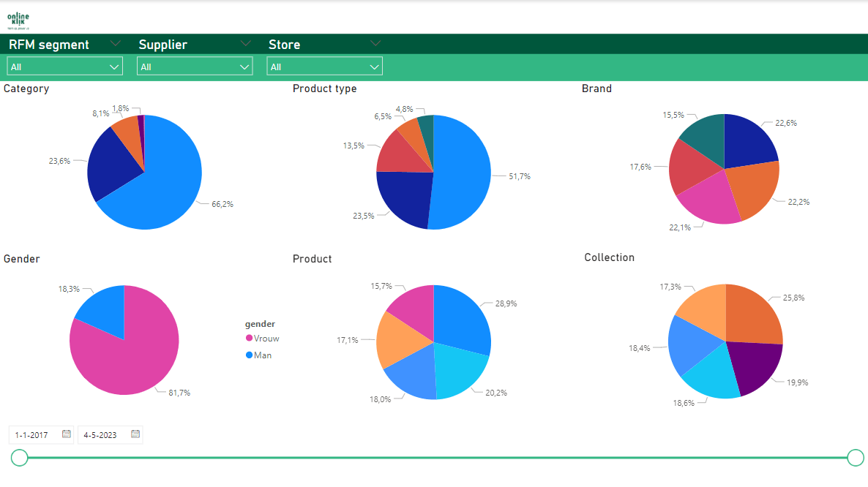Click the left date slider handle

(x=20, y=458)
